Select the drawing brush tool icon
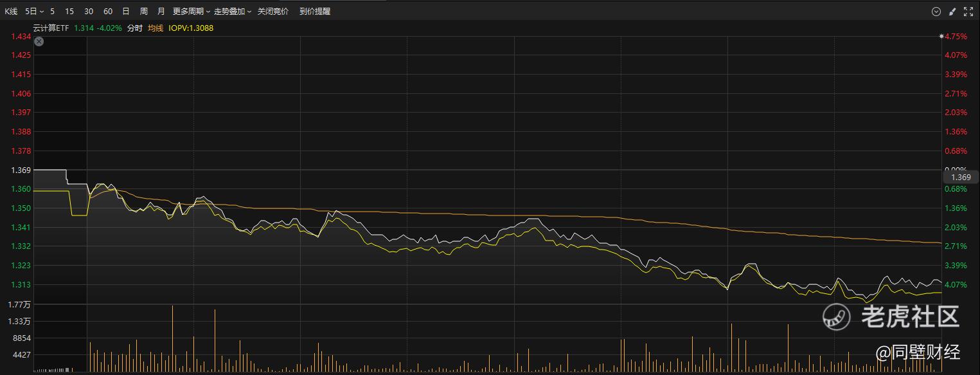The image size is (980, 375). click(952, 12)
